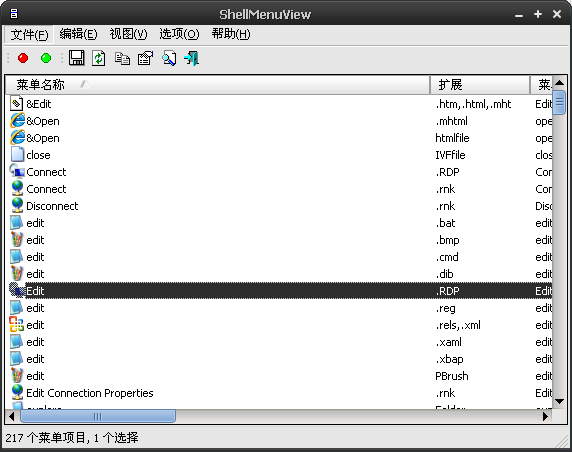Screen dimensions: 572x452
Task: Open the 选项(O) menu
Action: pyautogui.click(x=179, y=34)
